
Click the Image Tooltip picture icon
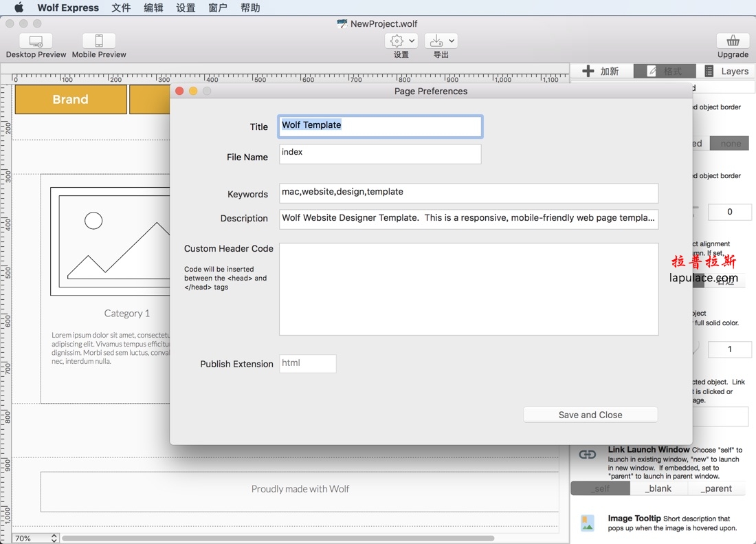586,523
